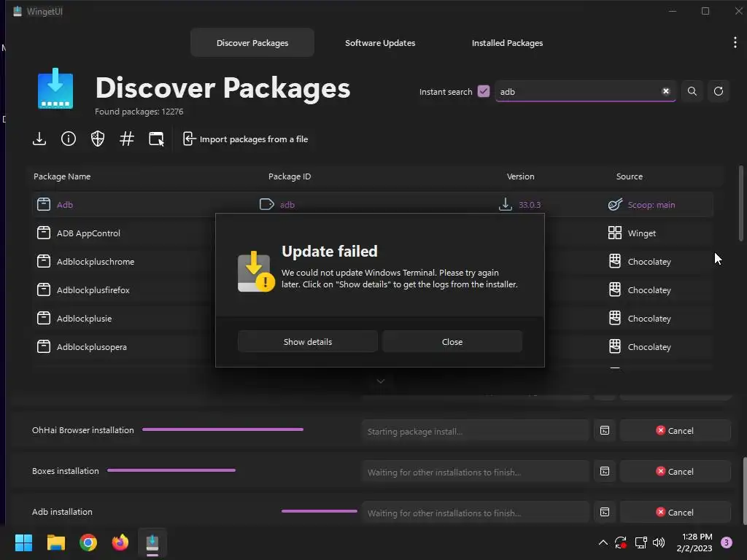Image resolution: width=747 pixels, height=560 pixels.
Task: Click the skip hash check icon
Action: tap(127, 139)
